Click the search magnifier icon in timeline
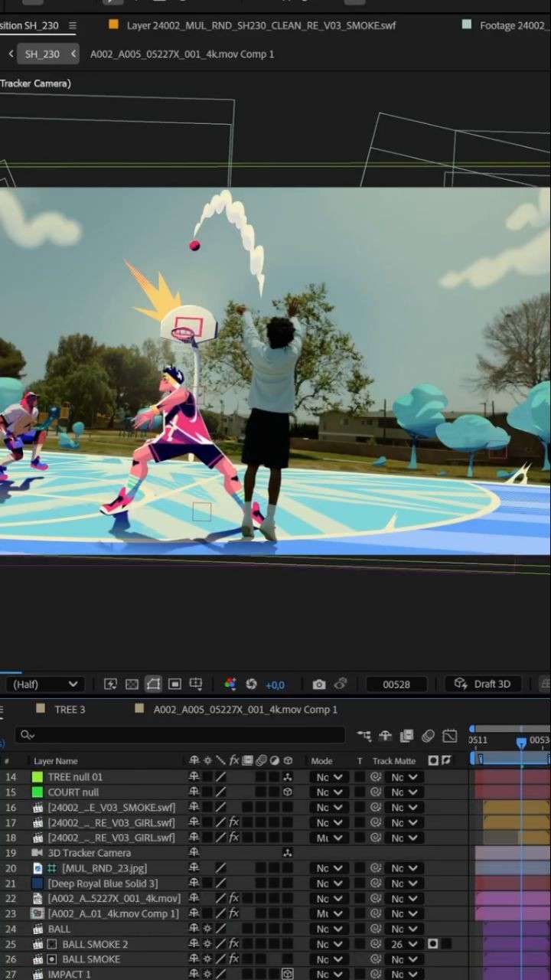 coord(27,735)
